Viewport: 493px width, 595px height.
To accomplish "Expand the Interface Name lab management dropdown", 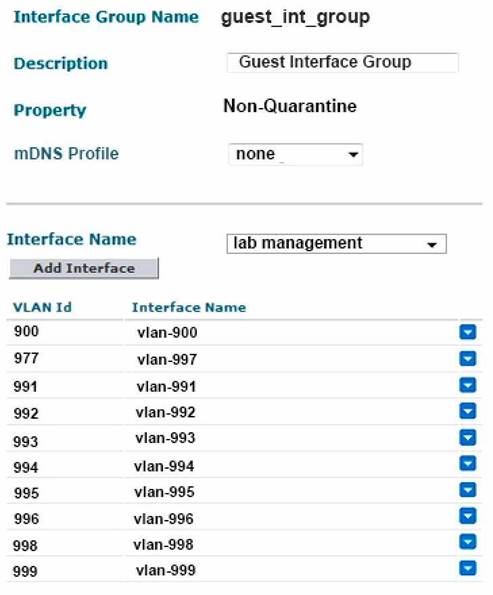I will click(x=336, y=244).
